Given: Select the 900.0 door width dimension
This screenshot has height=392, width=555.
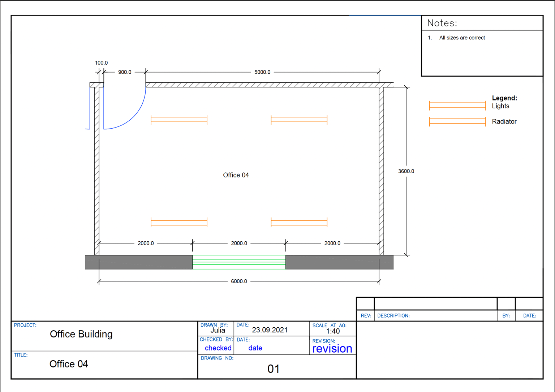Looking at the screenshot, I should 125,72.
